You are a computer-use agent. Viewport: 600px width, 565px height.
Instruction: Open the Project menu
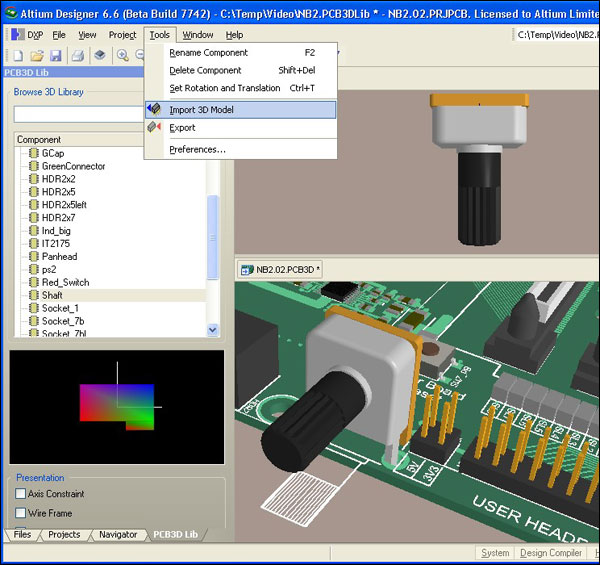point(122,35)
